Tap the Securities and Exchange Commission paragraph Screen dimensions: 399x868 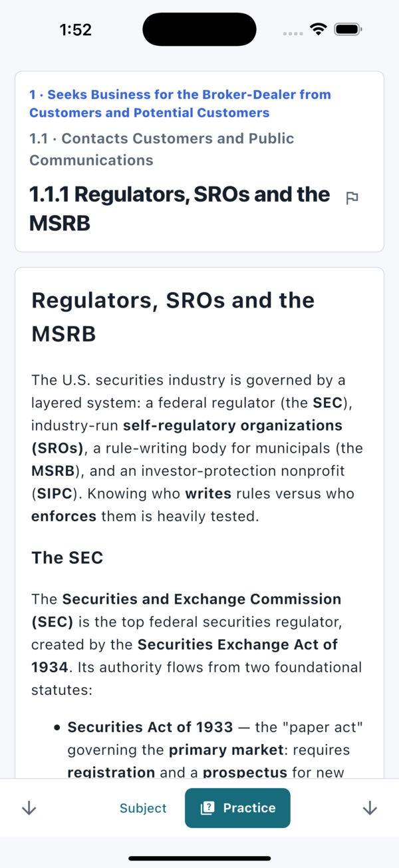(197, 644)
